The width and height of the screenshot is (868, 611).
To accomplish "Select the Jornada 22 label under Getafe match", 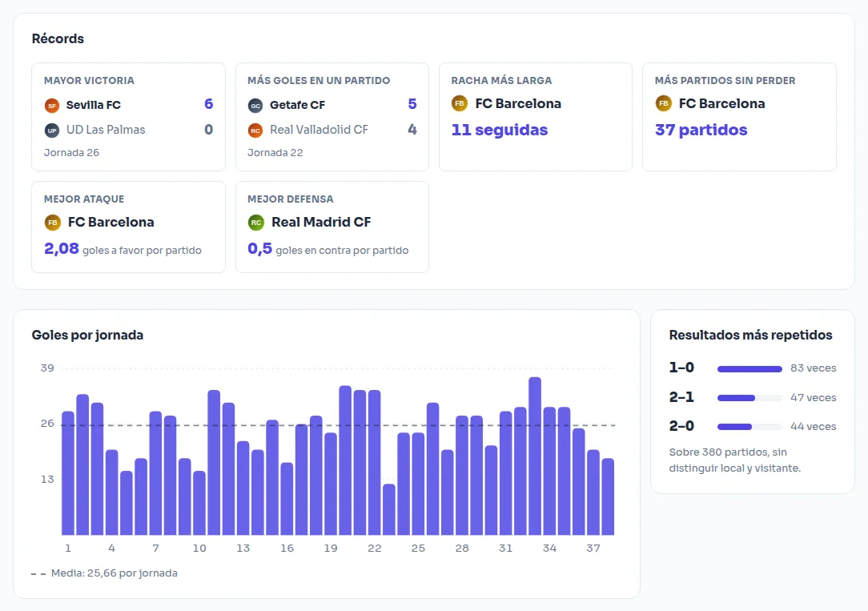I will click(x=275, y=153).
